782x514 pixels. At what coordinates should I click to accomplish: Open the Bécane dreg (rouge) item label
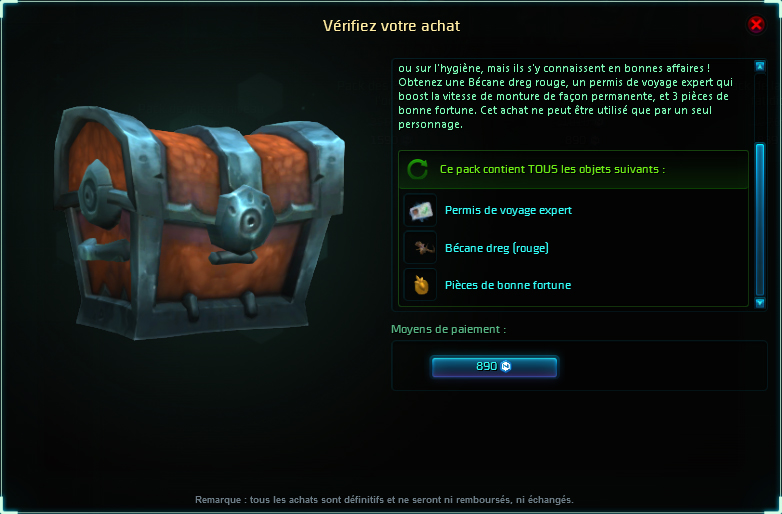coord(497,248)
